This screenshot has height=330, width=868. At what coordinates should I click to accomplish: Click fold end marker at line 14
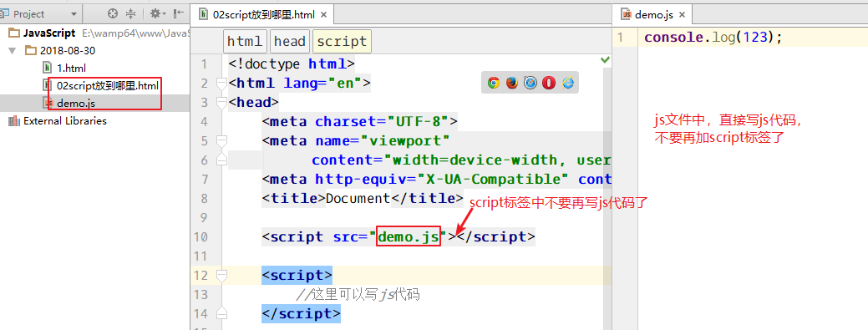[x=221, y=312]
